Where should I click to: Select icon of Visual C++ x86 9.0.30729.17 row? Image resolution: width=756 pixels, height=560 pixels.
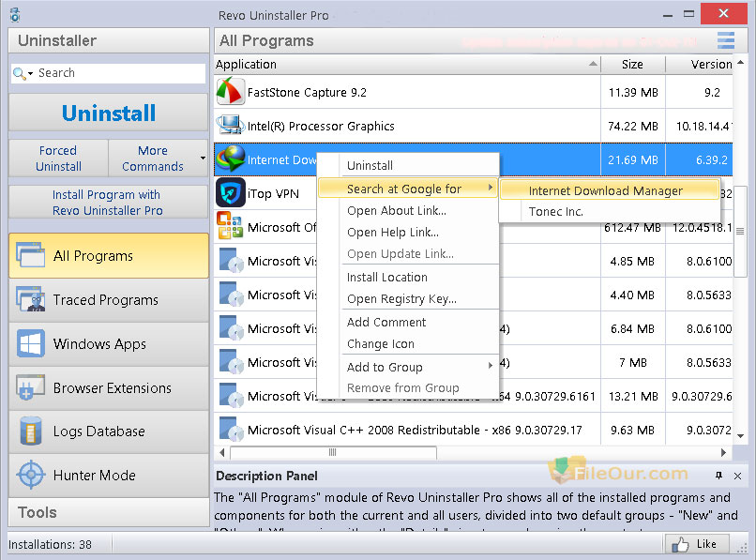[x=230, y=429]
